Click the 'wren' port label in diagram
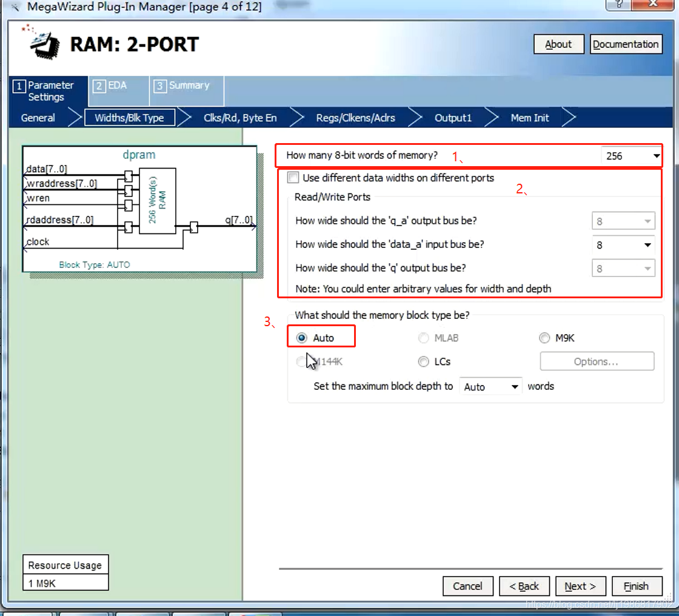 coord(38,198)
